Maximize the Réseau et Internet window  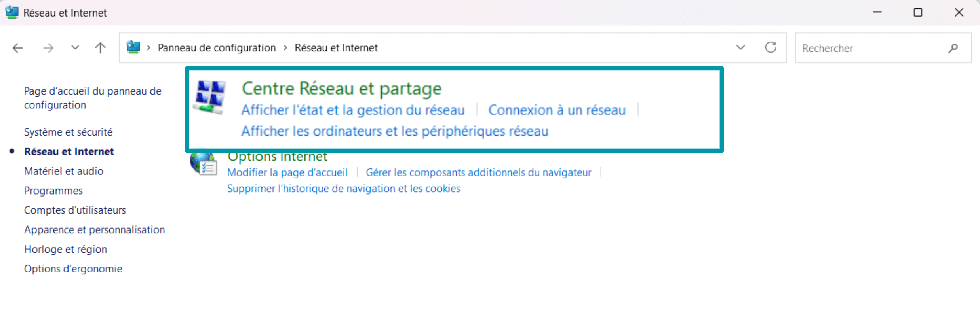point(918,12)
